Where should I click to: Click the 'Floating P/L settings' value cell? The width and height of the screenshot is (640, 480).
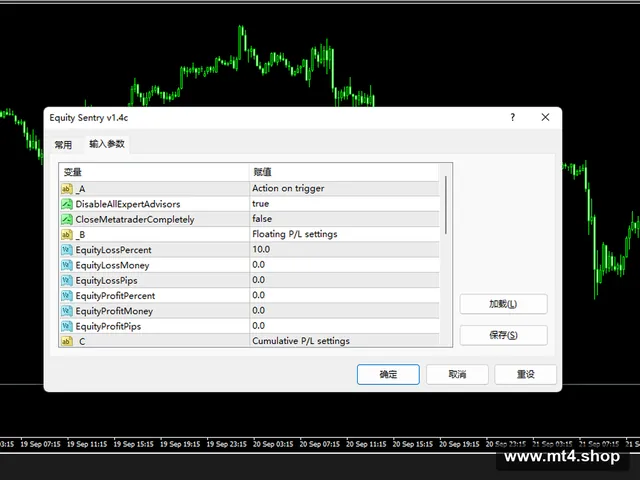click(x=344, y=234)
